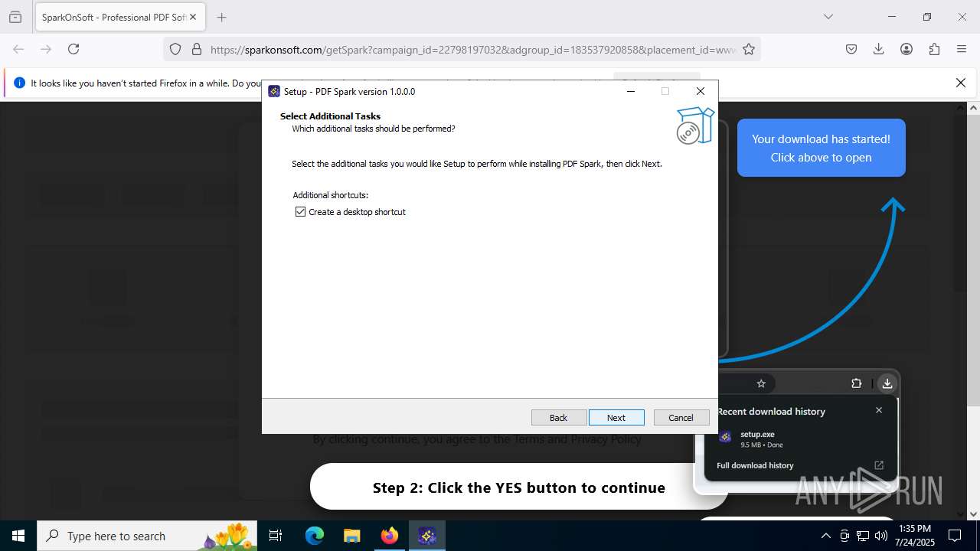
Task: Show hidden system tray icons
Action: click(x=825, y=536)
